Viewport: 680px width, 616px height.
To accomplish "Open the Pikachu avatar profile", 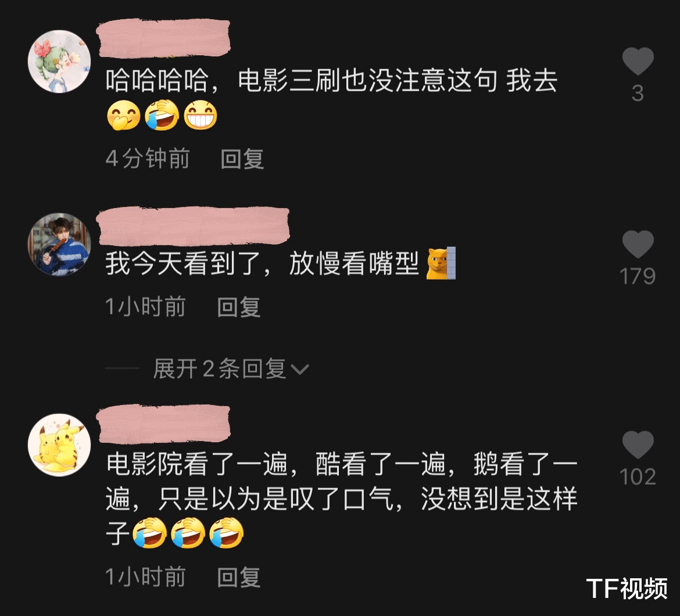I will tap(59, 445).
